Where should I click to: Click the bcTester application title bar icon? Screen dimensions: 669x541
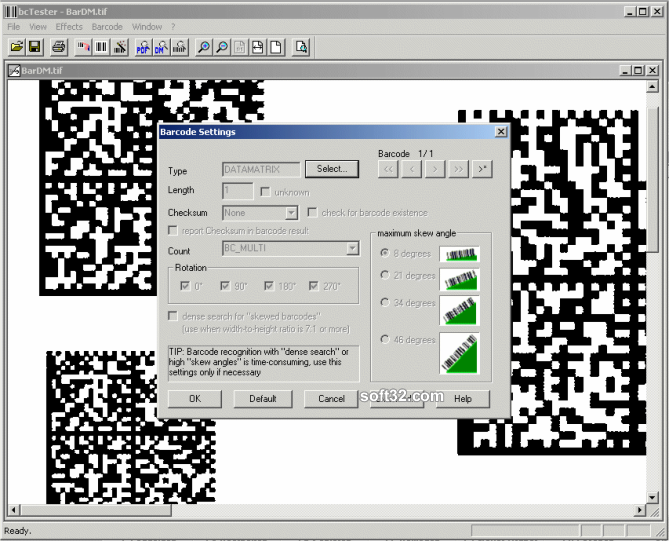11,12
